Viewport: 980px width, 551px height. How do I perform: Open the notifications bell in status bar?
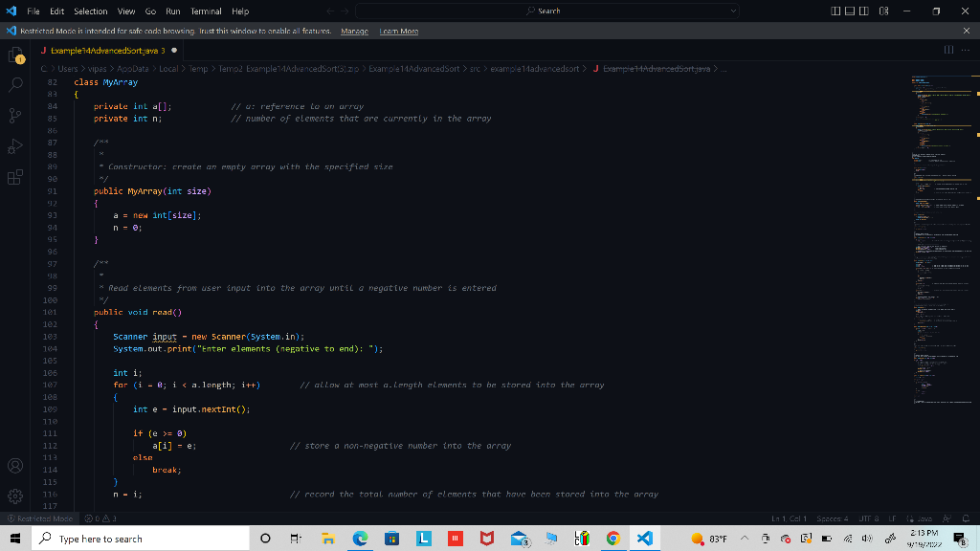tap(966, 518)
